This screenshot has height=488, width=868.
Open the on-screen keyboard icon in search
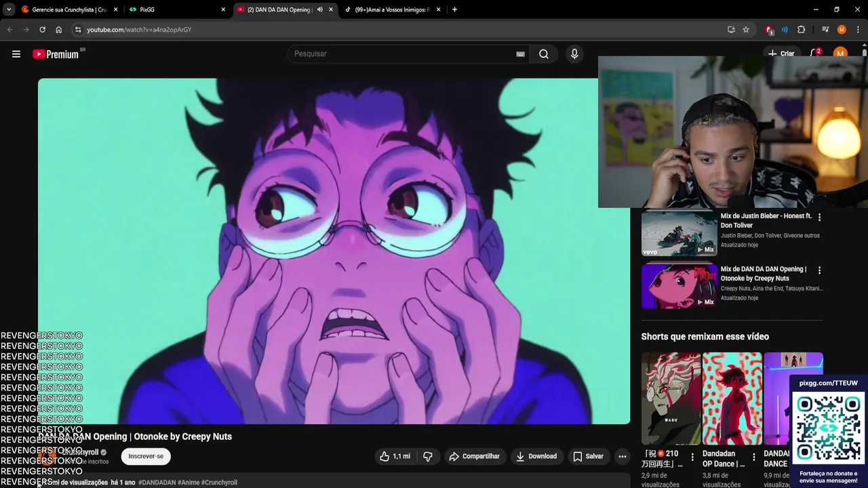pyautogui.click(x=520, y=54)
